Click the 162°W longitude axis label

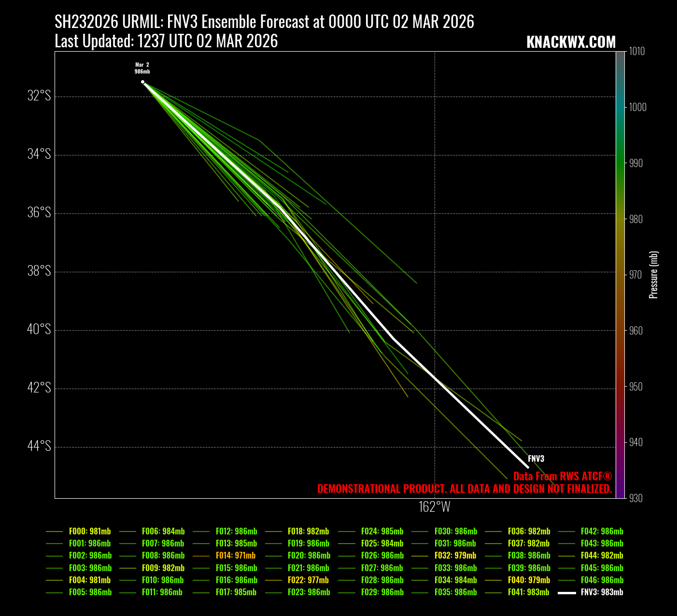[435, 507]
